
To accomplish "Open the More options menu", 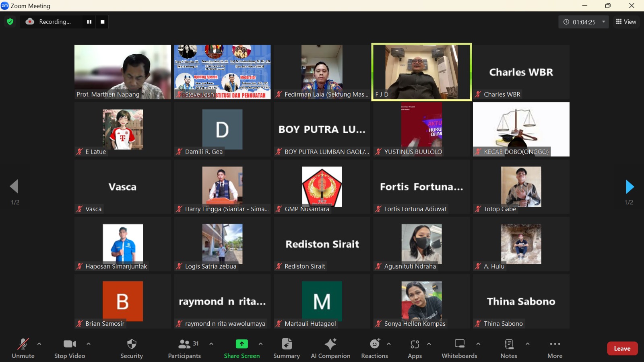I will click(x=555, y=348).
